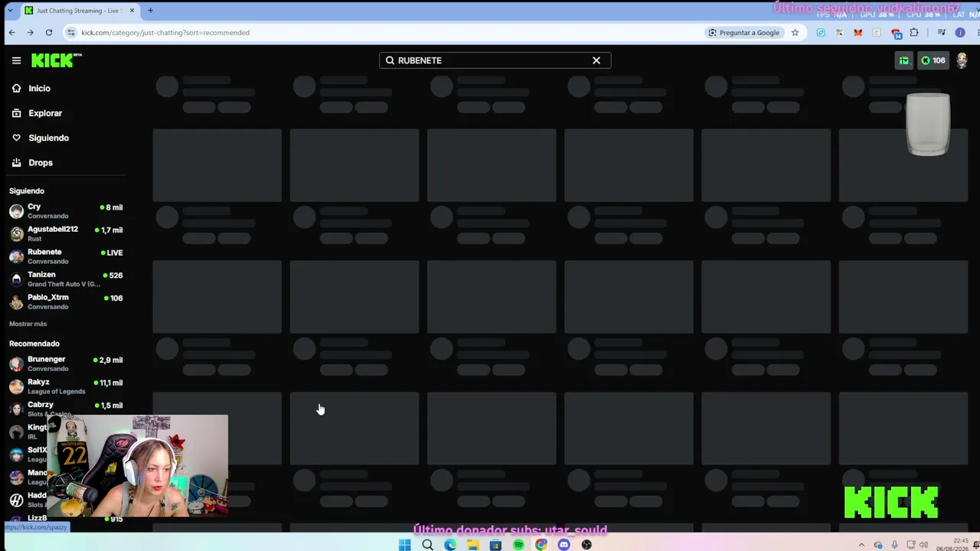Image resolution: width=980 pixels, height=551 pixels.
Task: Open the Windows Start menu
Action: point(404,545)
